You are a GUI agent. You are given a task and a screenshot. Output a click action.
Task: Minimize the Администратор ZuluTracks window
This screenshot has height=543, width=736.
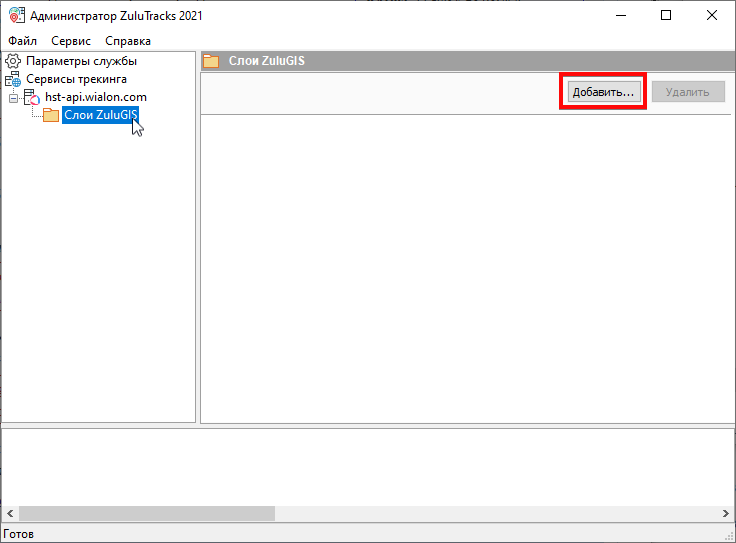620,15
